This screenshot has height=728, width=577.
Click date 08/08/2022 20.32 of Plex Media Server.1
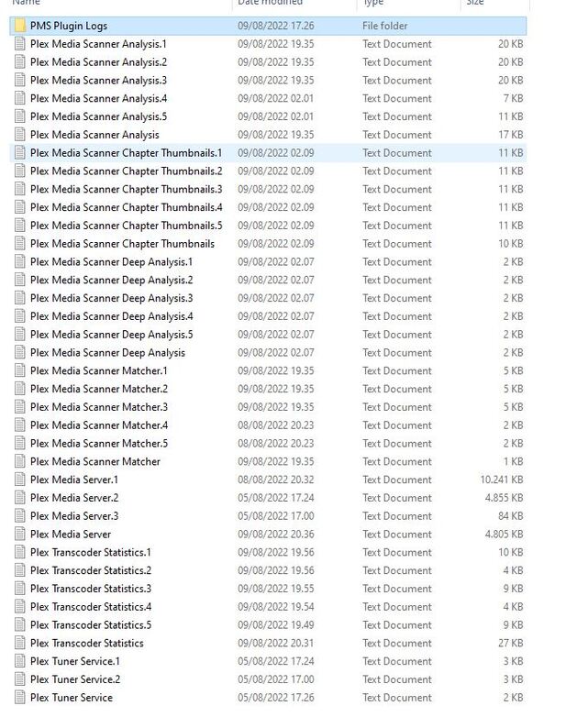276,480
